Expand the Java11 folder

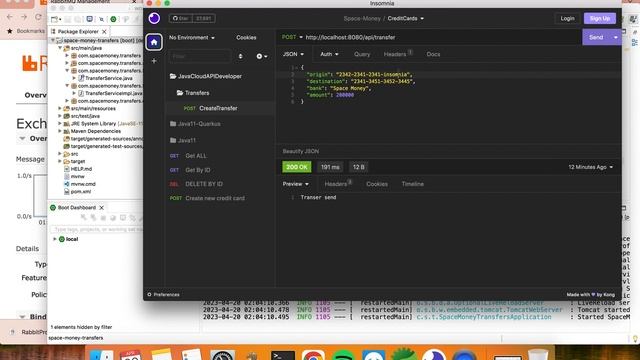(183, 140)
